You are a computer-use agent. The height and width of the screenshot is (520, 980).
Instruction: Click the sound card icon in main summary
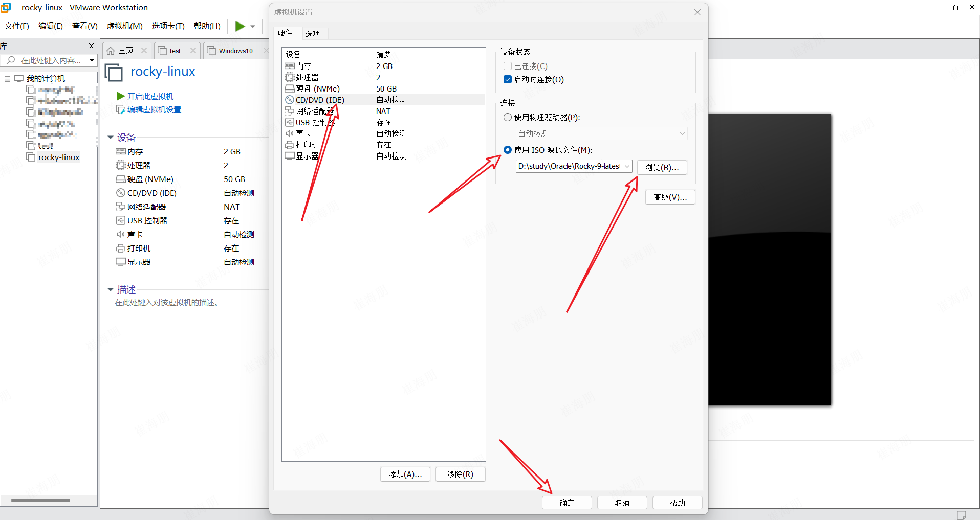click(121, 234)
